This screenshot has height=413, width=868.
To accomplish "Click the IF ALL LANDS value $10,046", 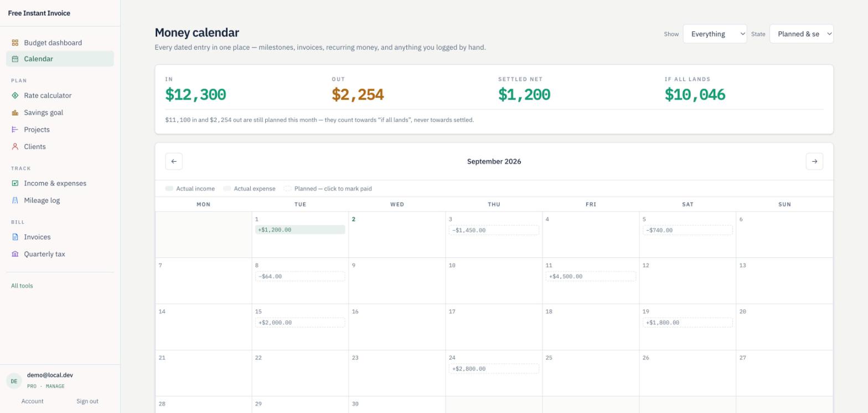I will pyautogui.click(x=695, y=95).
